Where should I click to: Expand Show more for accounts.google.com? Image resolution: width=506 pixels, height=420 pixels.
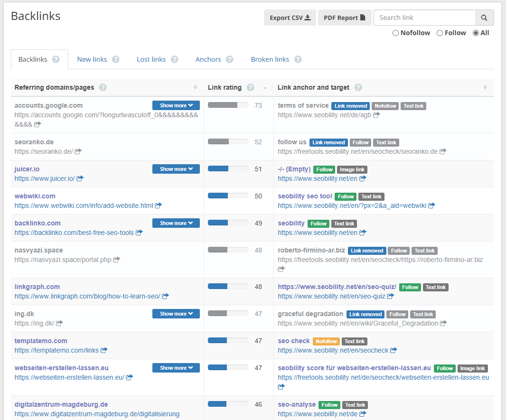(176, 105)
